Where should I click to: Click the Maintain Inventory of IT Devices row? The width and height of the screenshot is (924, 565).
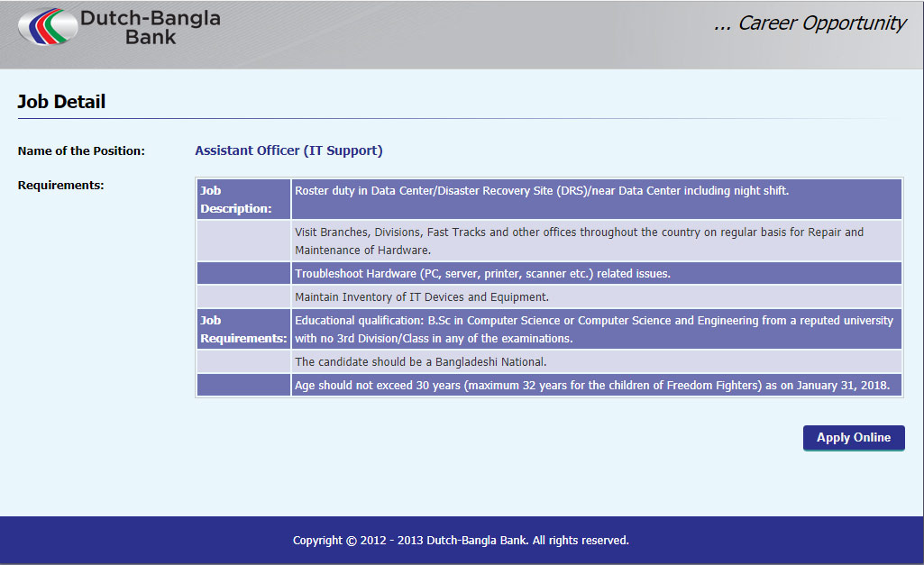(x=597, y=297)
